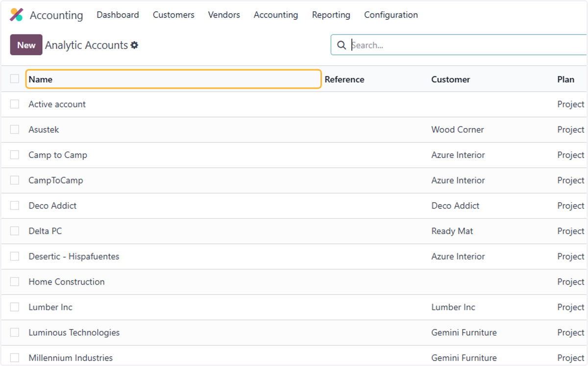Open the Desertic - Hispafuentes account
This screenshot has width=588, height=366.
(x=74, y=256)
